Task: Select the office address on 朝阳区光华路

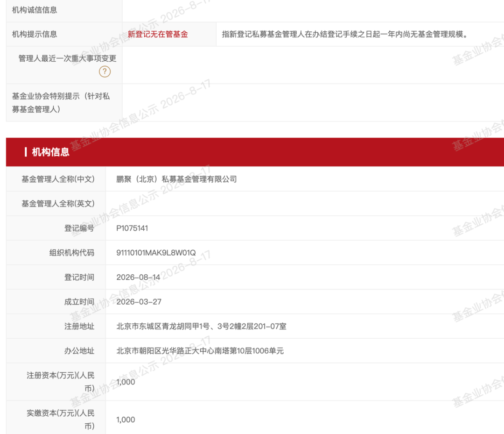Action: [x=200, y=351]
